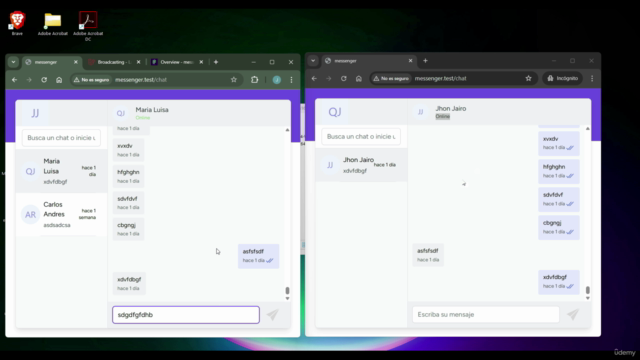
Task: Open the Brave browser desktop shortcut
Action: pos(17,23)
